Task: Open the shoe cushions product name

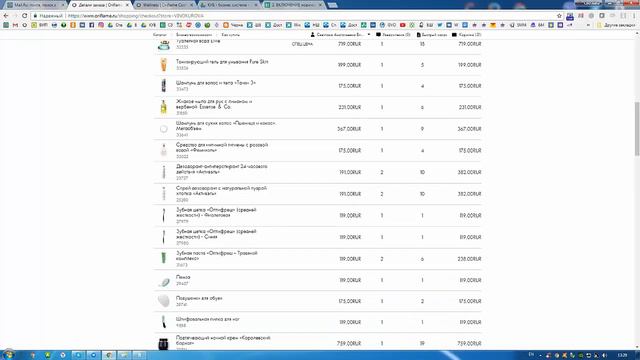Action: [x=199, y=298]
